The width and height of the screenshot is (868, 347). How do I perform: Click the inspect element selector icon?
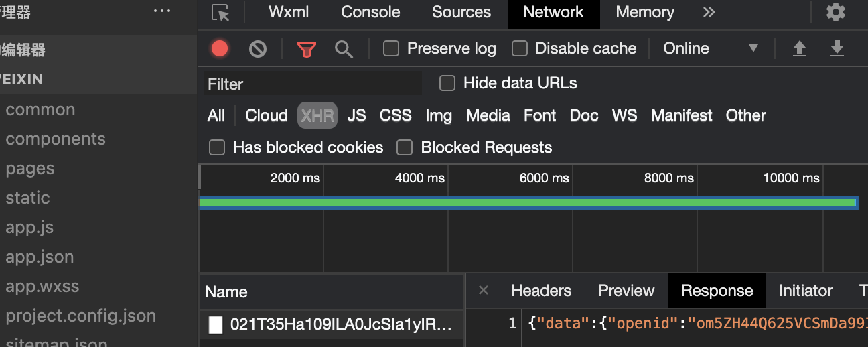pyautogui.click(x=220, y=13)
